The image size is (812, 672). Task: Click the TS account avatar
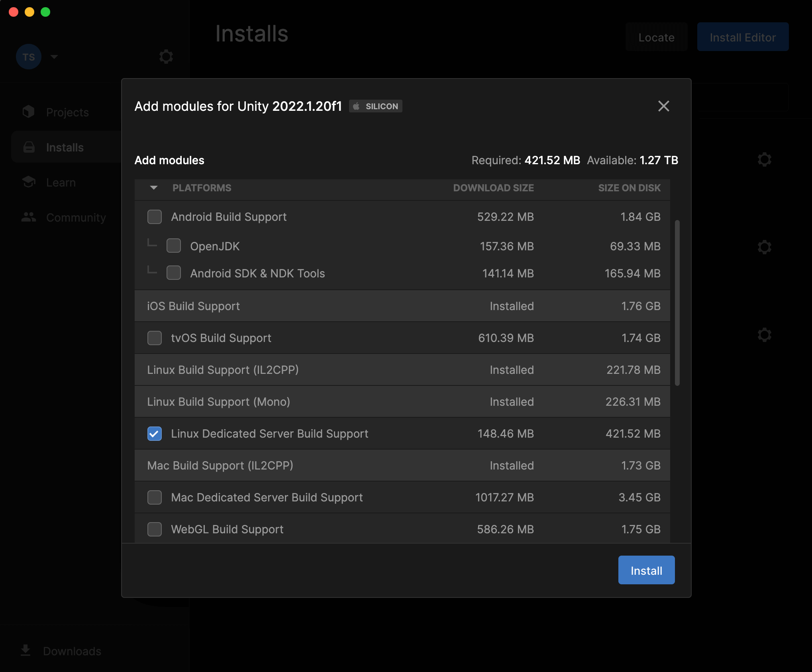click(x=28, y=57)
